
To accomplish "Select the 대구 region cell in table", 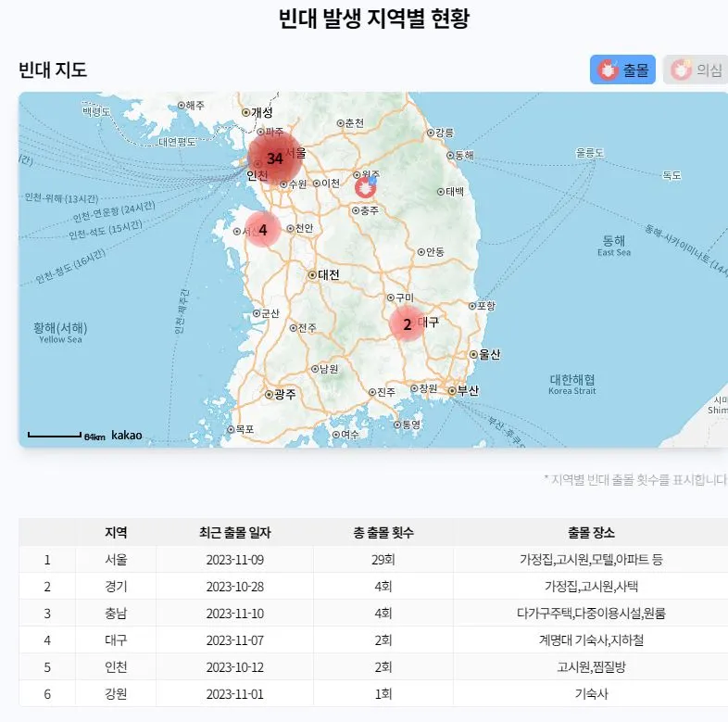I will click(116, 640).
